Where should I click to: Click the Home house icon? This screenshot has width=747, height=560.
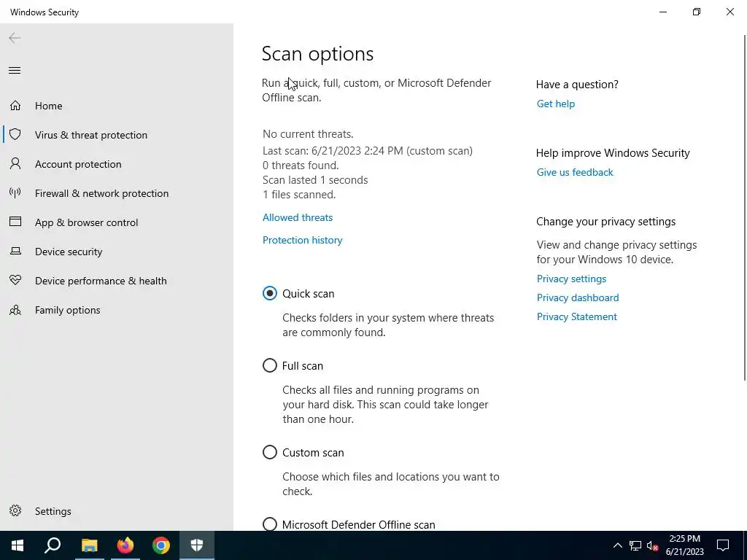pos(15,105)
